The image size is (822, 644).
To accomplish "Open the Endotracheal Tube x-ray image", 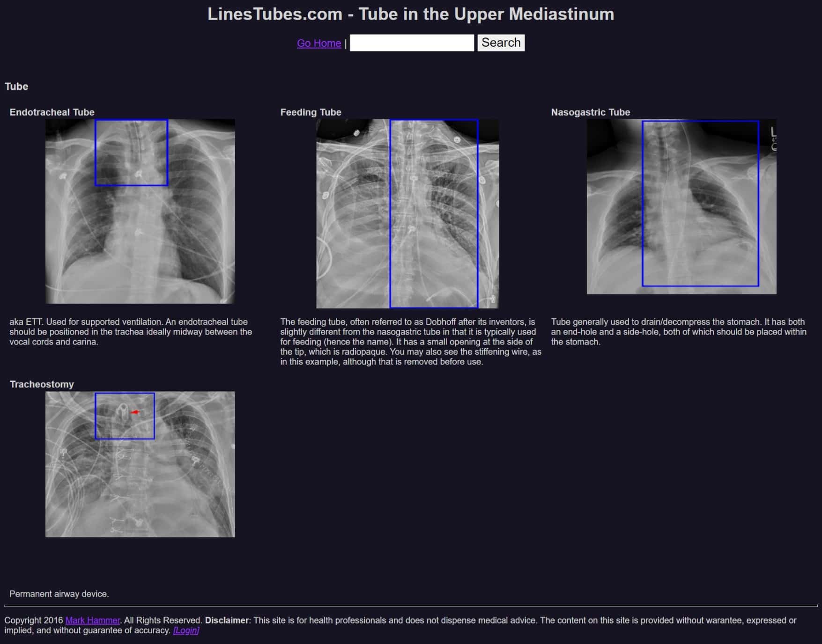I will point(140,211).
